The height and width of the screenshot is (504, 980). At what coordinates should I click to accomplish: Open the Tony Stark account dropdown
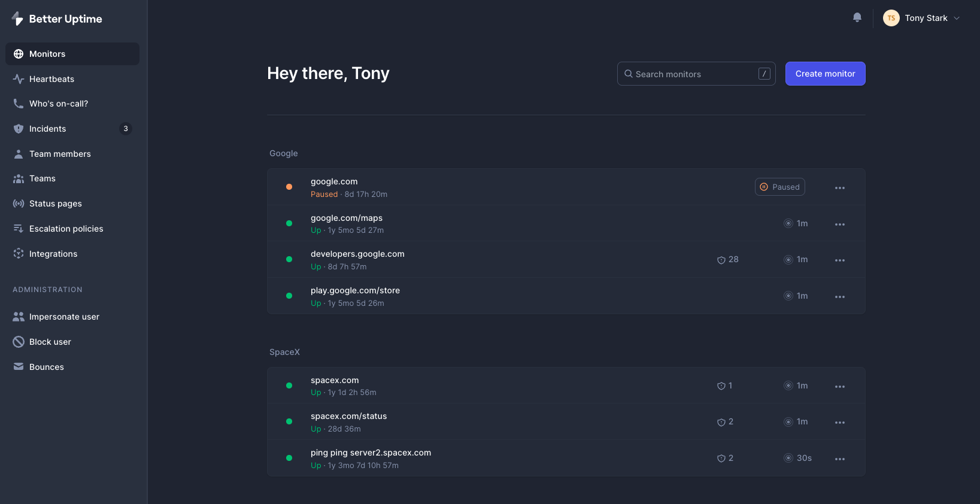922,18
